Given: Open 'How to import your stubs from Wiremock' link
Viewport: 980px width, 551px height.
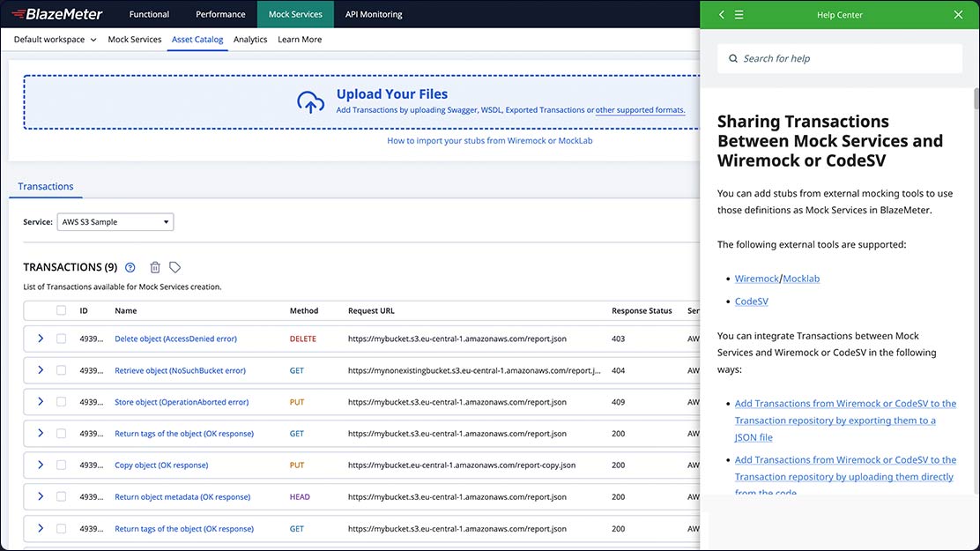Looking at the screenshot, I should click(489, 141).
